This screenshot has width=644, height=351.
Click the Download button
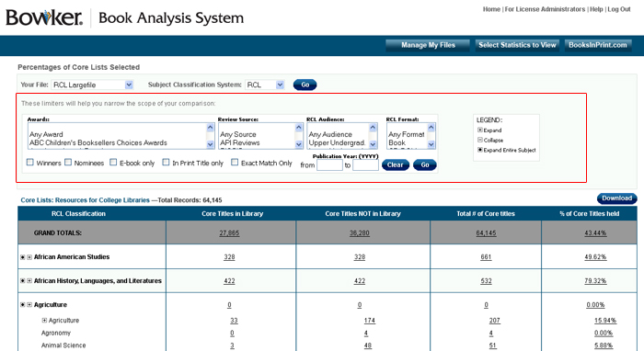tap(617, 198)
